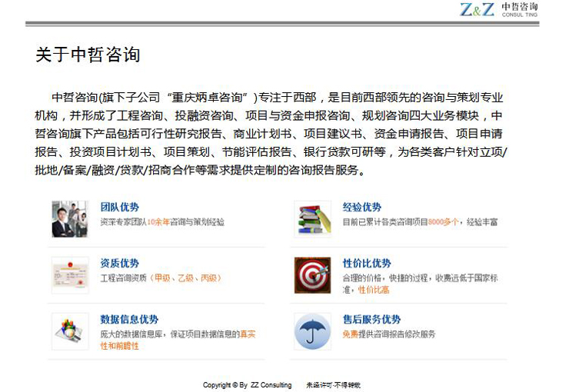Click the orange 免费 text
Viewport: 569px width, 392px height.
click(350, 334)
